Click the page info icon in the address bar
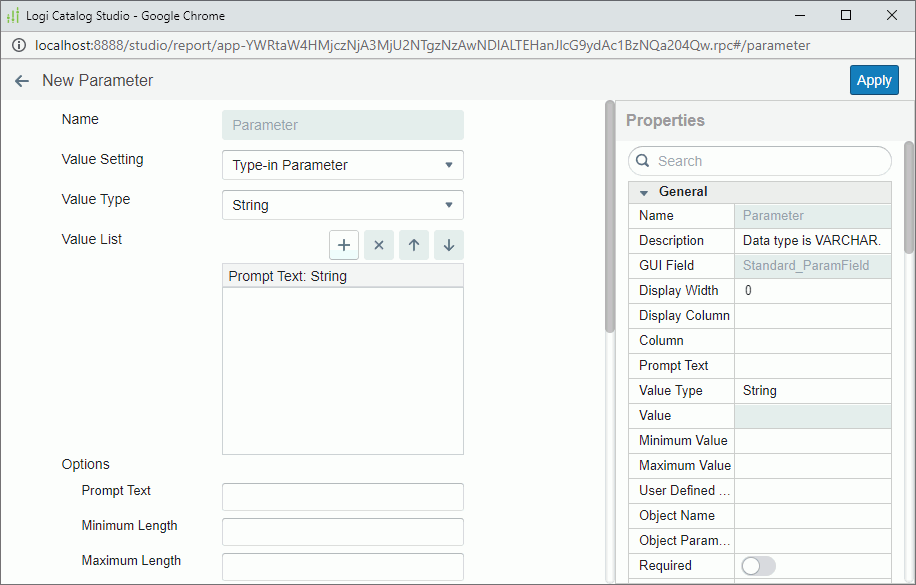Viewport: 916px width, 585px height. 18,45
